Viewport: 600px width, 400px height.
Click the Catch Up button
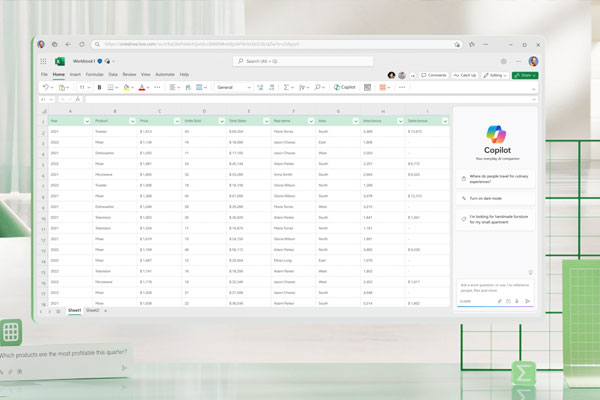465,75
